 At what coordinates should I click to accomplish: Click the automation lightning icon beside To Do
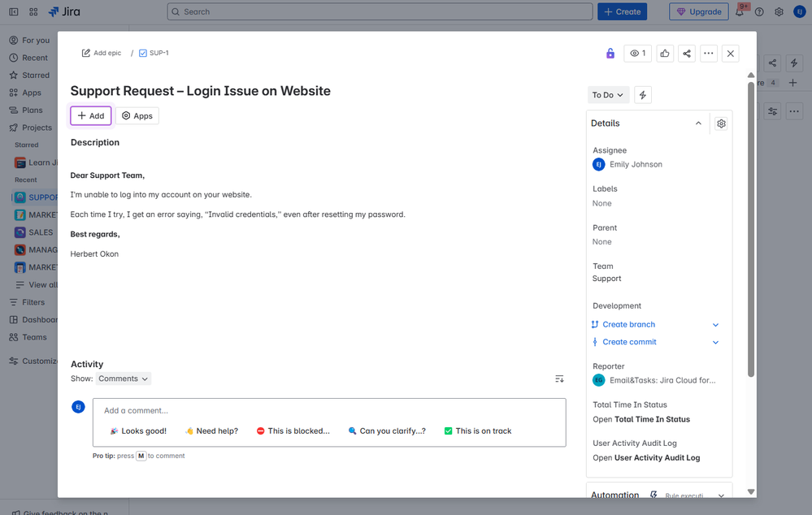[x=643, y=95]
